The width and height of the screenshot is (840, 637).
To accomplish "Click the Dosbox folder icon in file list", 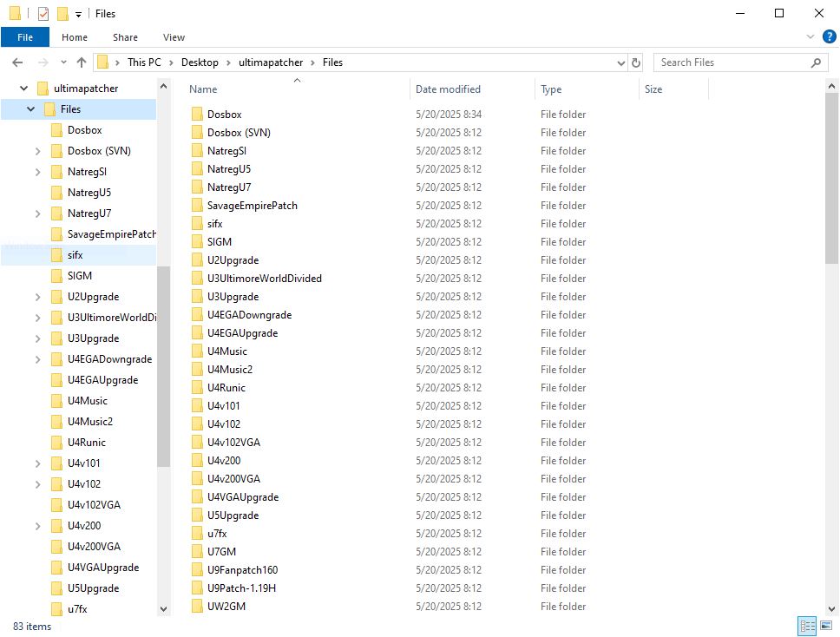I will [197, 114].
